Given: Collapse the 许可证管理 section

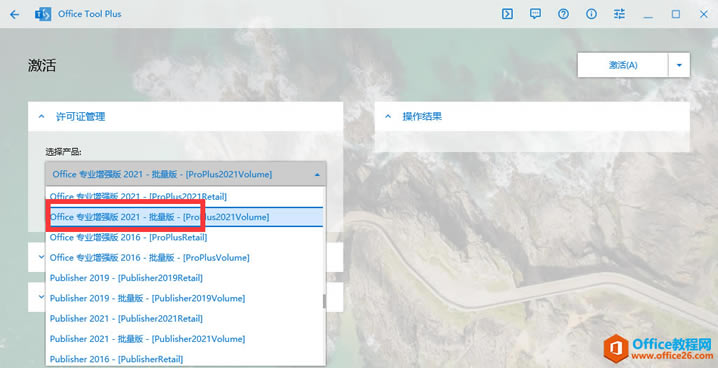Looking at the screenshot, I should 42,117.
